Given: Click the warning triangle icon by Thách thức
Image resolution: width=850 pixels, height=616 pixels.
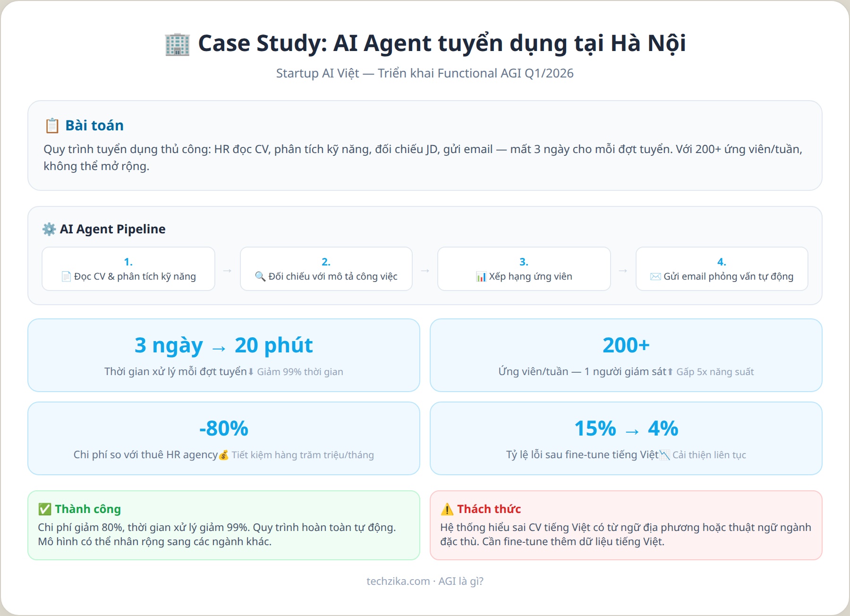Looking at the screenshot, I should (x=447, y=509).
